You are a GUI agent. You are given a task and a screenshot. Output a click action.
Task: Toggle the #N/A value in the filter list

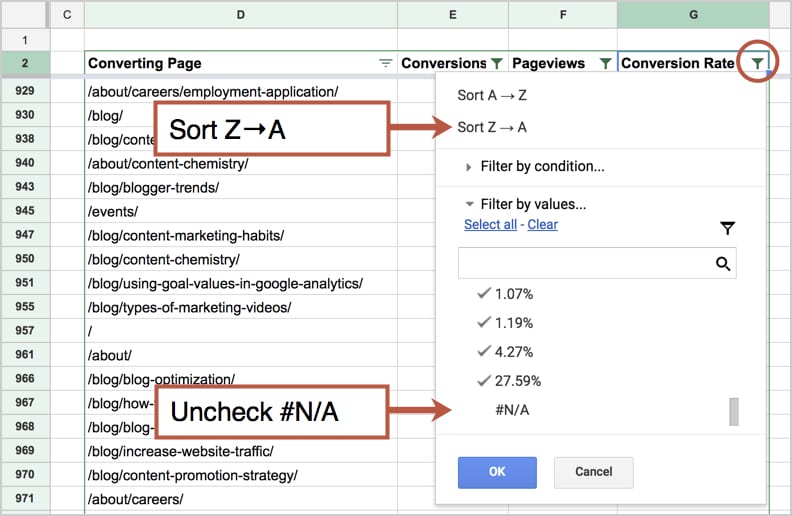[512, 410]
